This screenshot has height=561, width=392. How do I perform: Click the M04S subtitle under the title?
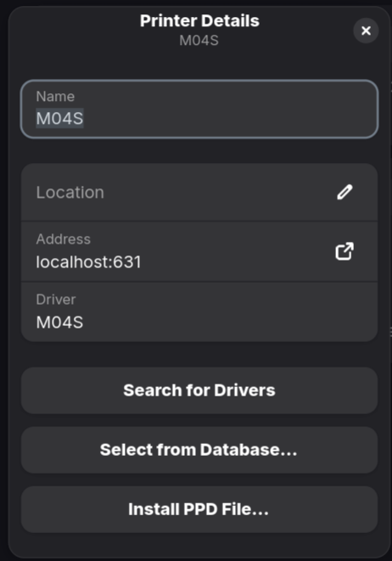coord(199,41)
